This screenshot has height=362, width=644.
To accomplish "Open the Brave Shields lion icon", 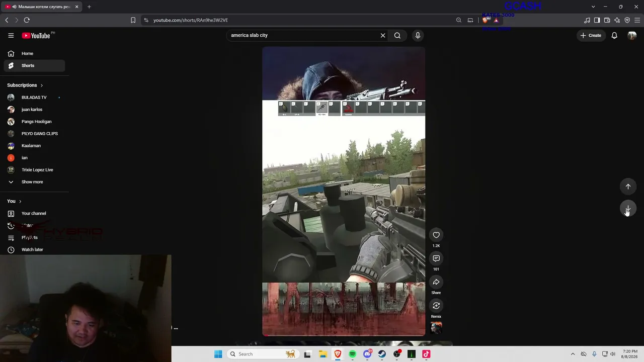I will pyautogui.click(x=485, y=20).
